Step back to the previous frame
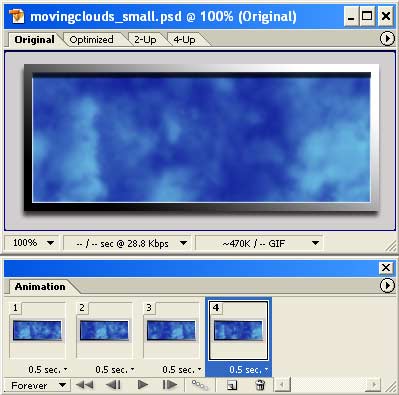 [x=113, y=385]
